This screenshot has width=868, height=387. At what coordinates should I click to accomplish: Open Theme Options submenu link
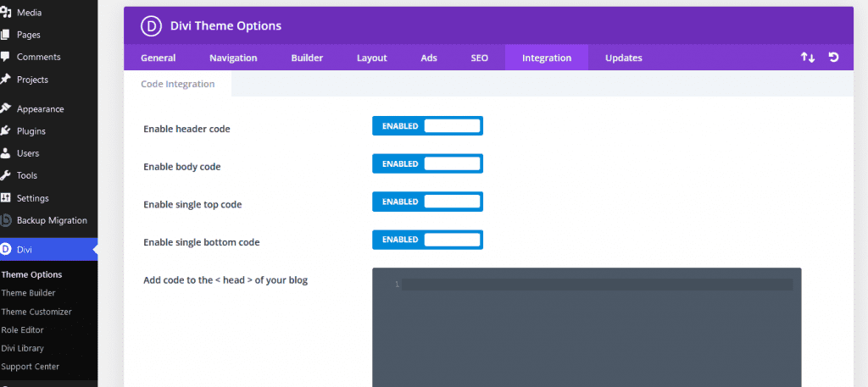pyautogui.click(x=31, y=274)
